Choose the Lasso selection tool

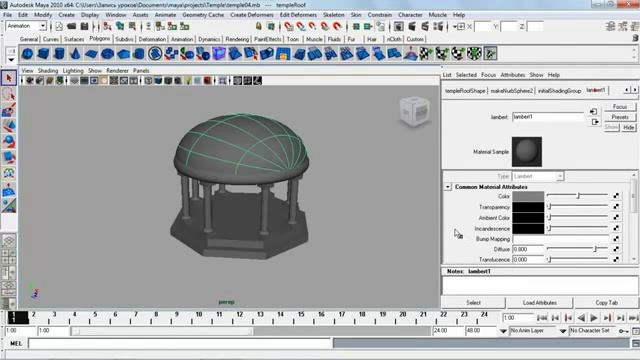tap(9, 94)
